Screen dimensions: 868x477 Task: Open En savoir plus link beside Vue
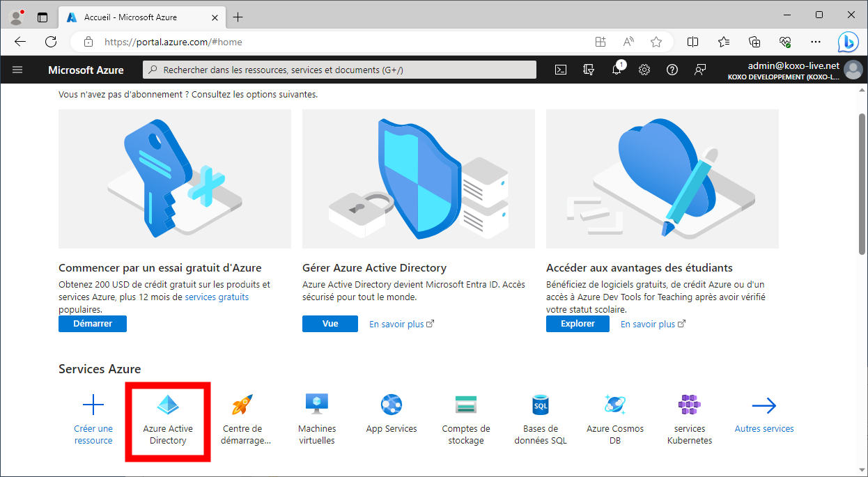click(x=402, y=324)
